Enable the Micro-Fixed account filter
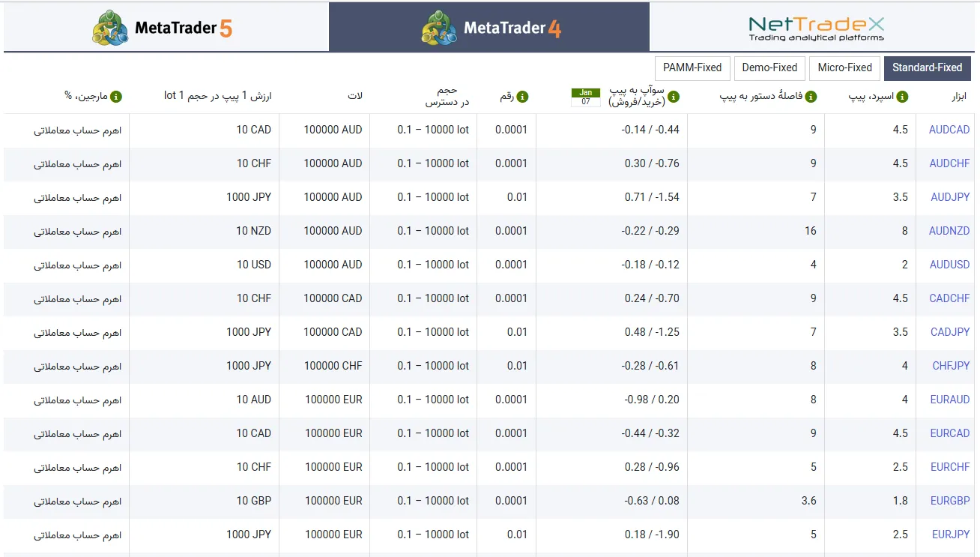This screenshot has height=557, width=980. point(844,67)
